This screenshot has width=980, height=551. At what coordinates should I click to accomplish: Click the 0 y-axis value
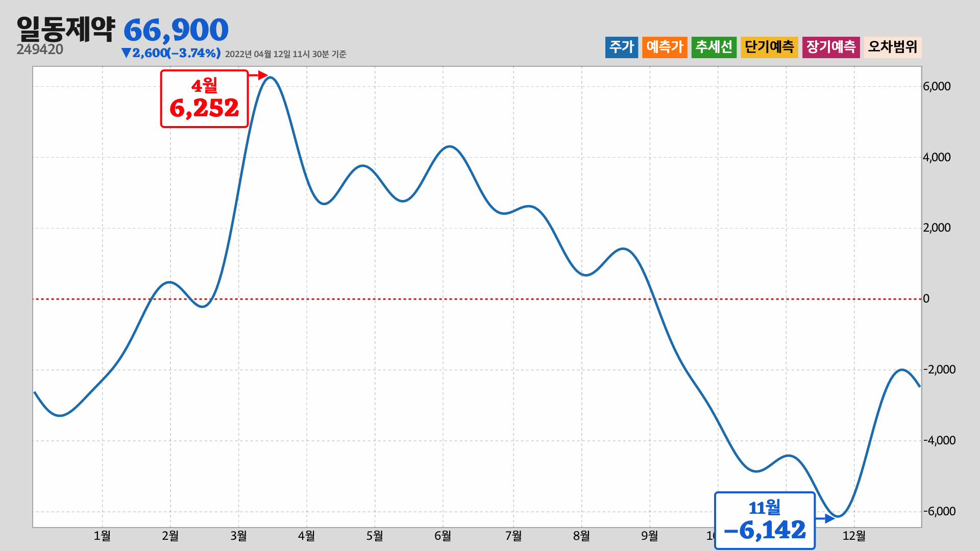926,299
